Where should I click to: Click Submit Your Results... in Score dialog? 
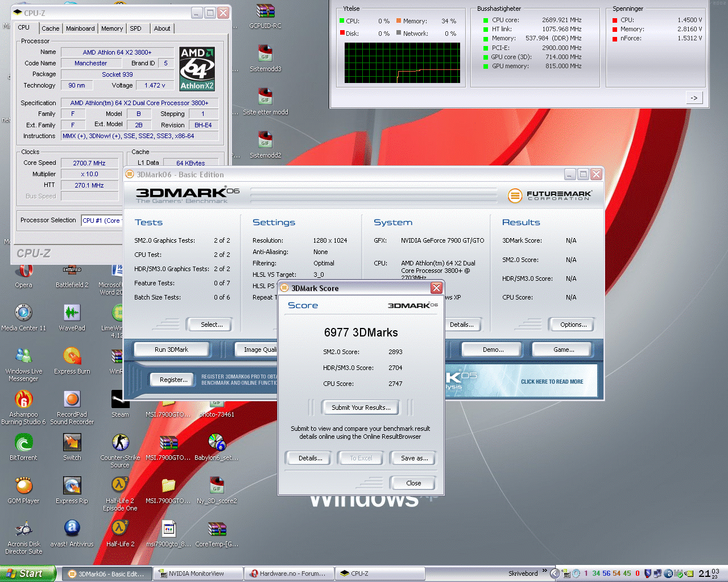[361, 408]
